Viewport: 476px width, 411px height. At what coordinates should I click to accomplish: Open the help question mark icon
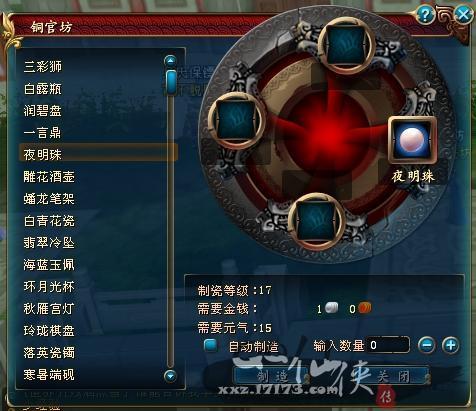[x=425, y=15]
